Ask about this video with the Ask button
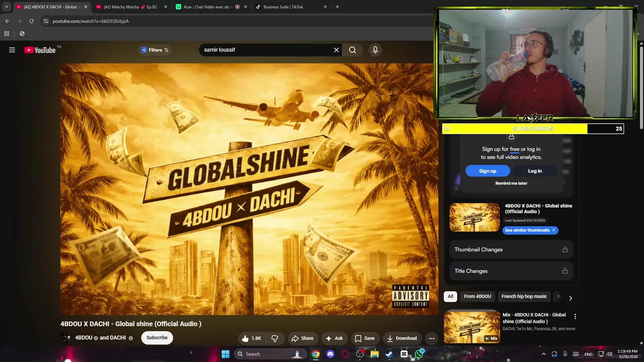The height and width of the screenshot is (362, 644). tap(334, 338)
